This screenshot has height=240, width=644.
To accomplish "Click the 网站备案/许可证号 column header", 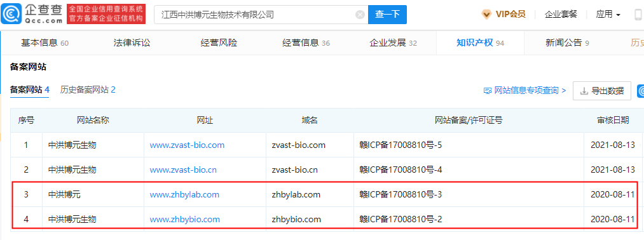I will click(x=469, y=120).
